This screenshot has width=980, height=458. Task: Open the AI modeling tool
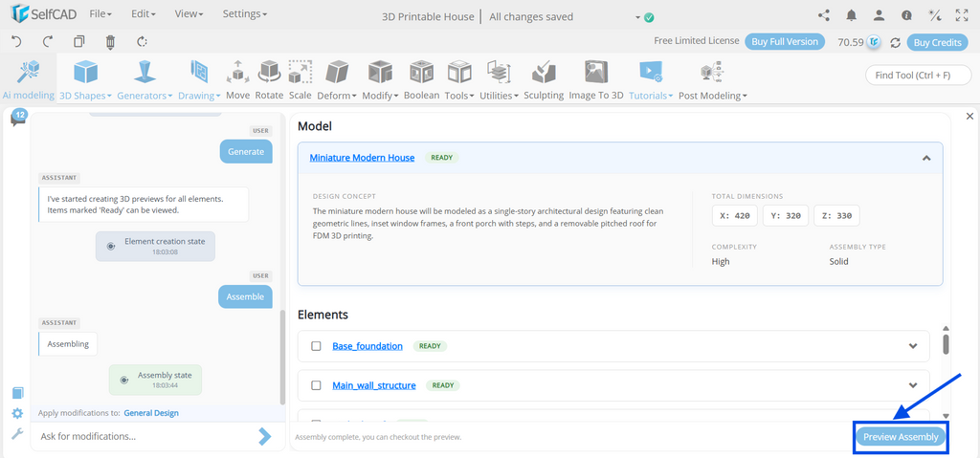point(28,79)
